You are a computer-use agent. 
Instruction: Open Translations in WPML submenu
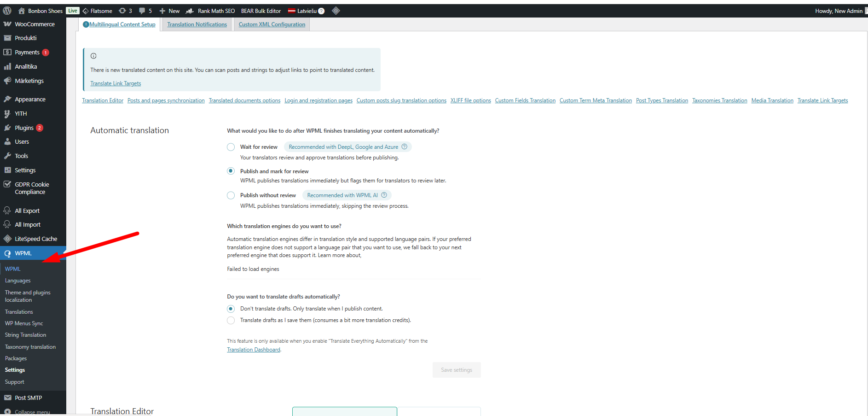pos(19,312)
